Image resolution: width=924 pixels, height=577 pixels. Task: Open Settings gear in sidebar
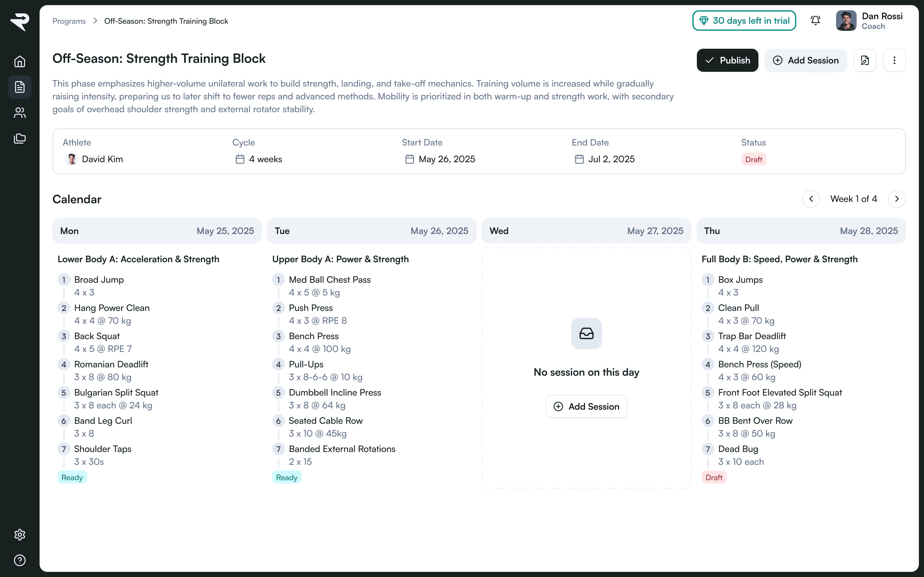20,535
